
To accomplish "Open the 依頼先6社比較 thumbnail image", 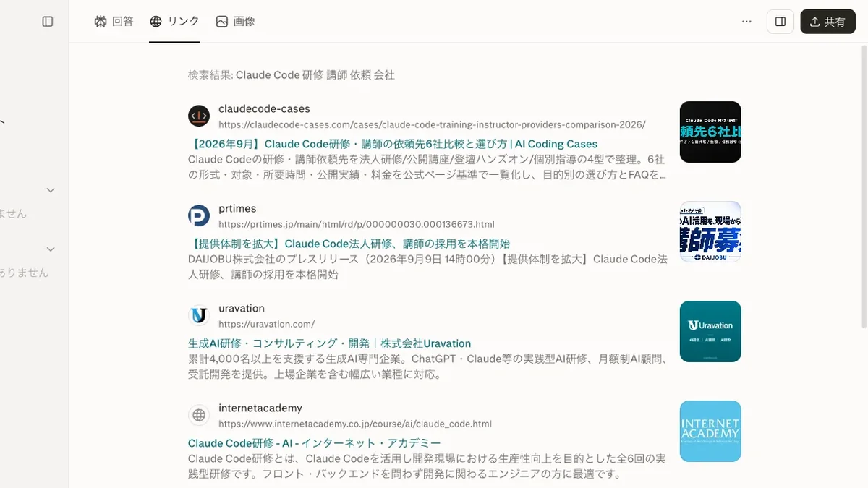I will (710, 132).
